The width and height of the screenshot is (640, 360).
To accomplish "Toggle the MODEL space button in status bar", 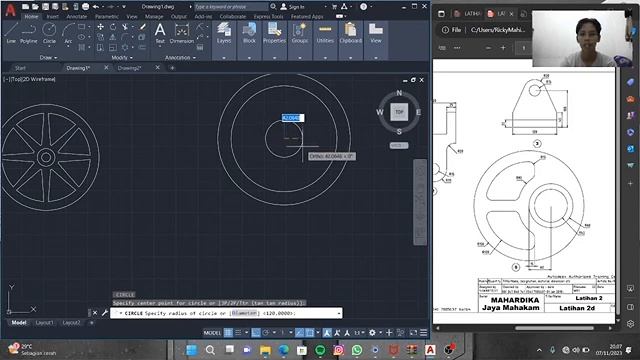I will pos(212,333).
